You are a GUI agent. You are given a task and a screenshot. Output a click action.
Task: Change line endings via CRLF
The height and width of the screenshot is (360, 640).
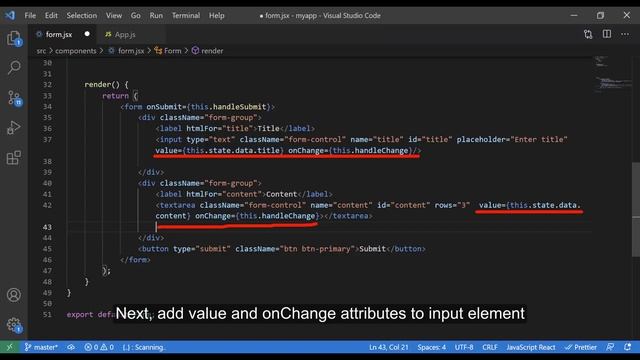tap(490, 347)
